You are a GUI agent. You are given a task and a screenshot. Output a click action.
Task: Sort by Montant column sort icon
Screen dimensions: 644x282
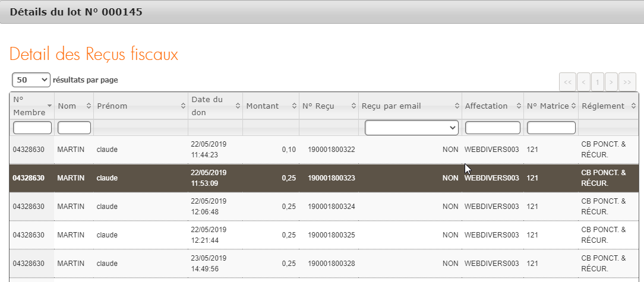[x=294, y=106]
